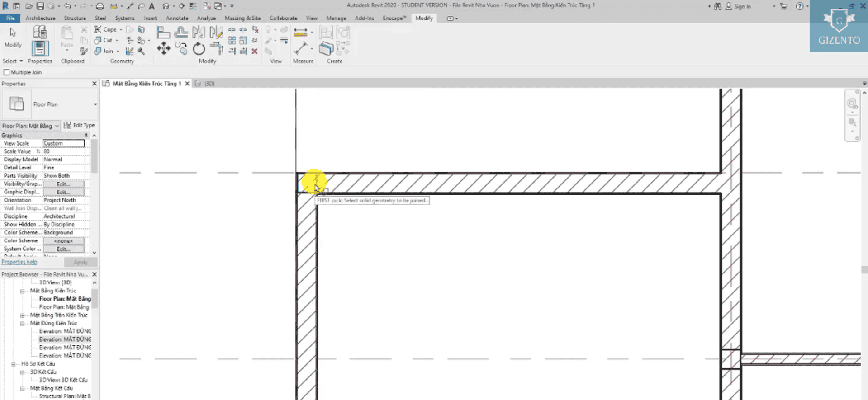Screen dimensions: 868x400
Task: Close the Properties panel
Action: 95,84
